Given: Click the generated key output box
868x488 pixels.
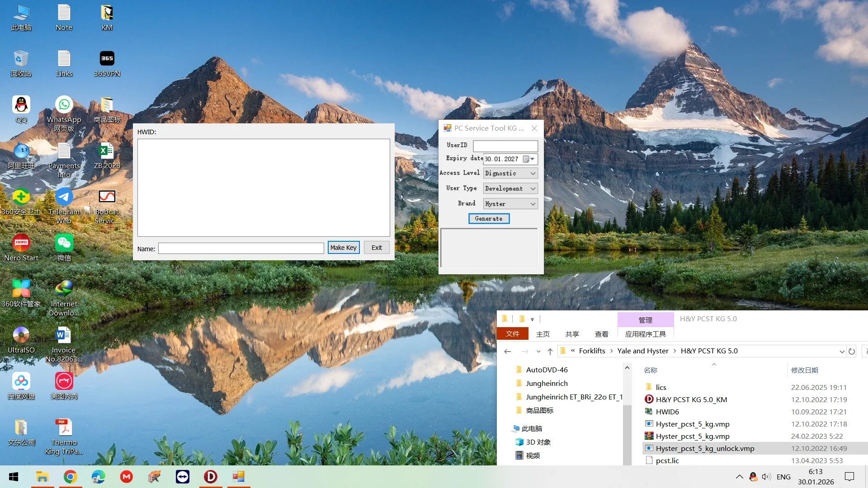Looking at the screenshot, I should [x=489, y=248].
